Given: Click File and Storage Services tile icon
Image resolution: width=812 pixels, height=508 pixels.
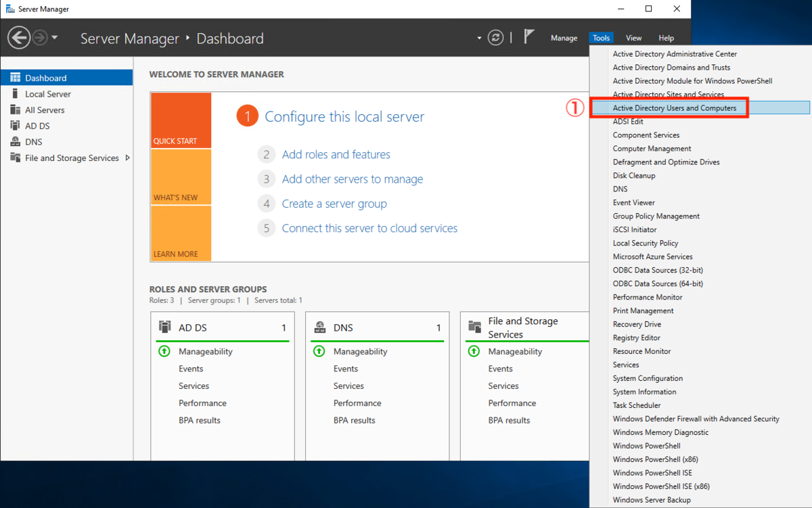Looking at the screenshot, I should pos(474,327).
